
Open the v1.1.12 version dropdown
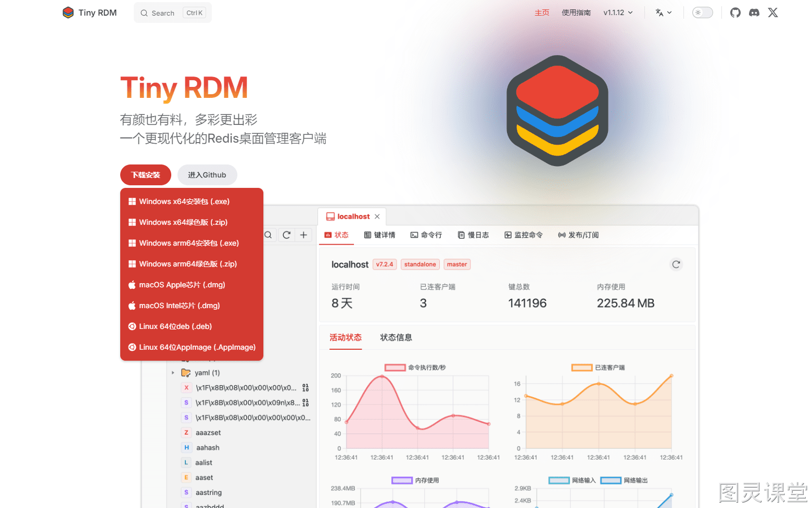point(618,12)
